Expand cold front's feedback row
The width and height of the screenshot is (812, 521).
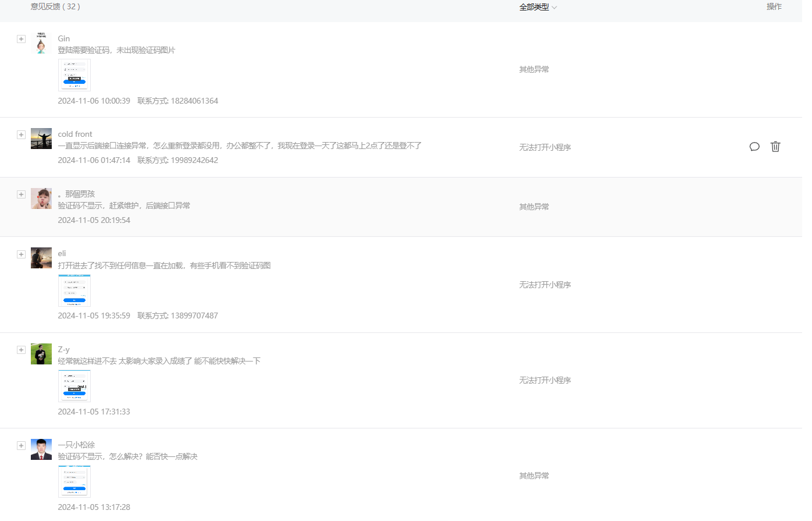pyautogui.click(x=21, y=134)
